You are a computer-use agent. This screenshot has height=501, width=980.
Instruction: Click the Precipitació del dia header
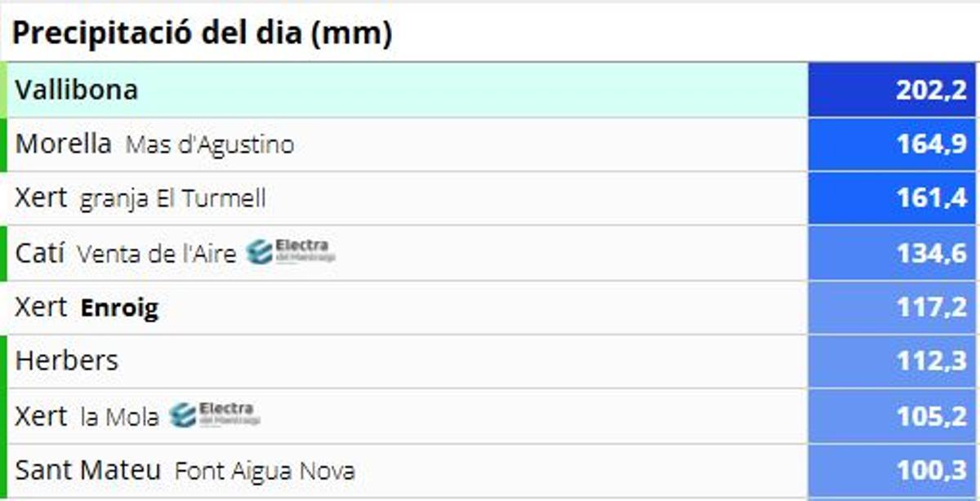click(x=202, y=33)
